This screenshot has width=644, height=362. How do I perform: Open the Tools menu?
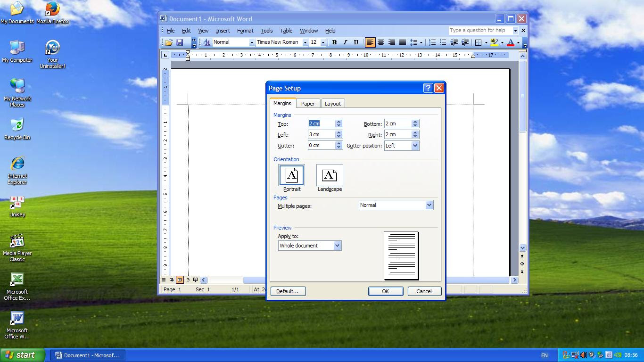click(x=266, y=31)
